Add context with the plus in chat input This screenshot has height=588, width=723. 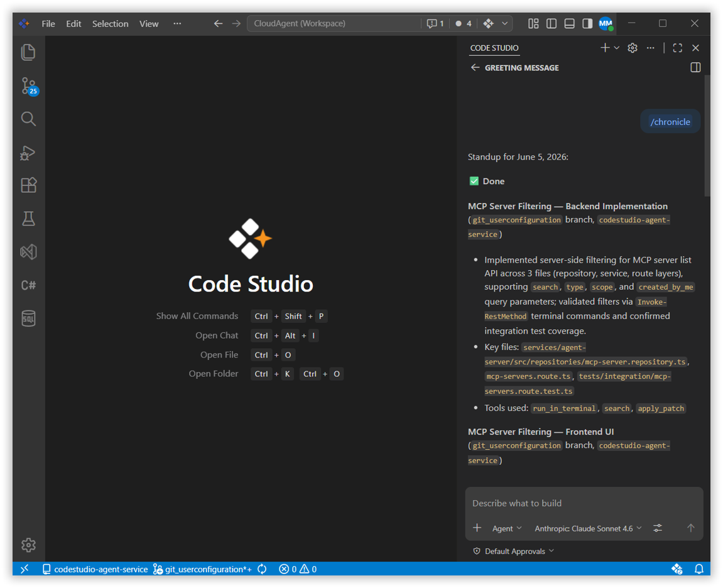[x=477, y=528]
